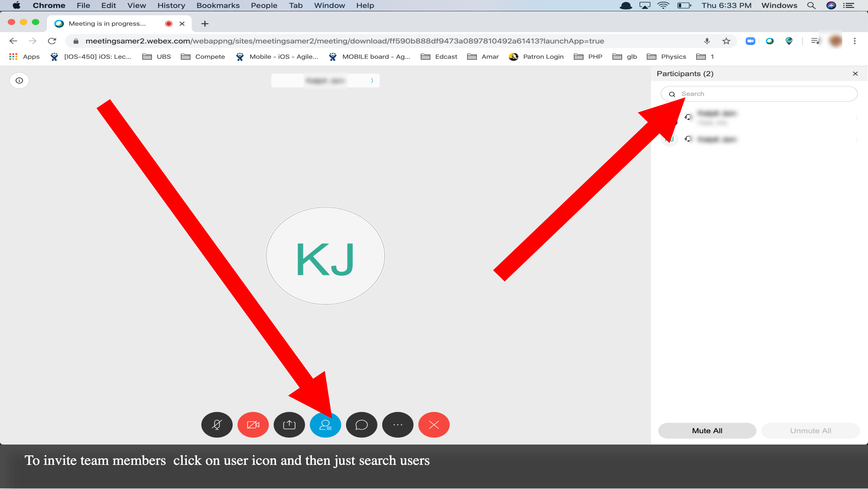Bookmark page with star icon

[726, 41]
